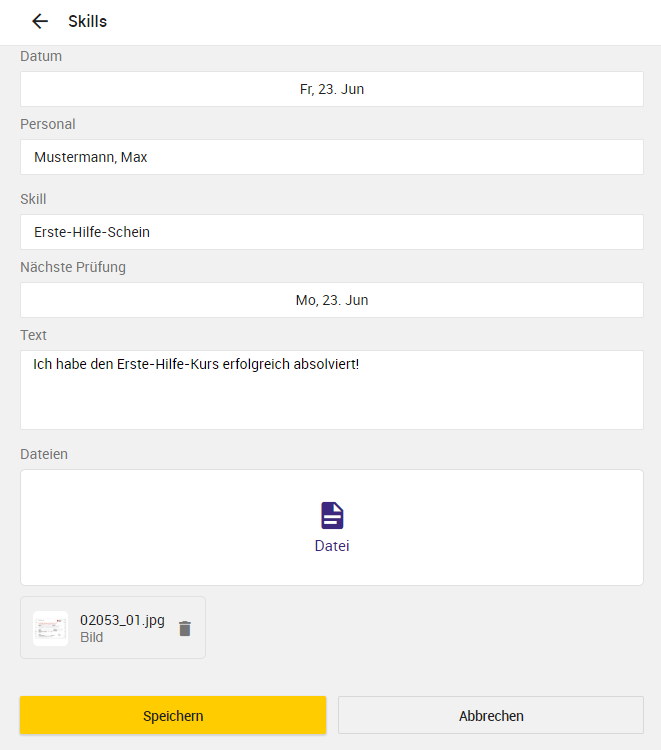This screenshot has height=750, width=661.
Task: Cancel editing with Abbrechen
Action: pos(491,716)
